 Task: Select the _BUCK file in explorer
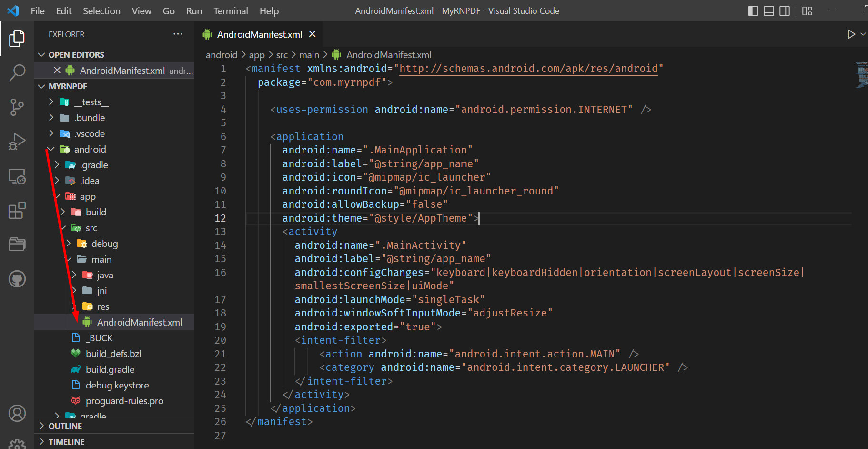pyautogui.click(x=114, y=338)
